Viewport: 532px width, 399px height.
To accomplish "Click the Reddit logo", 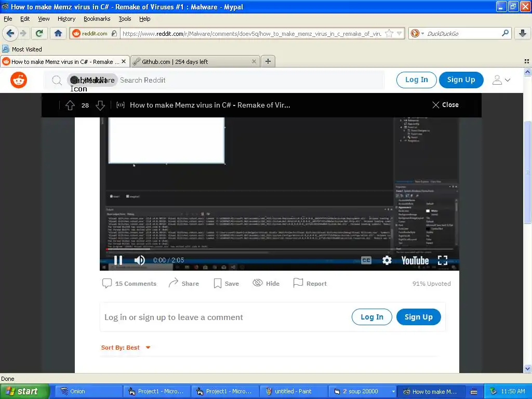I will [19, 80].
